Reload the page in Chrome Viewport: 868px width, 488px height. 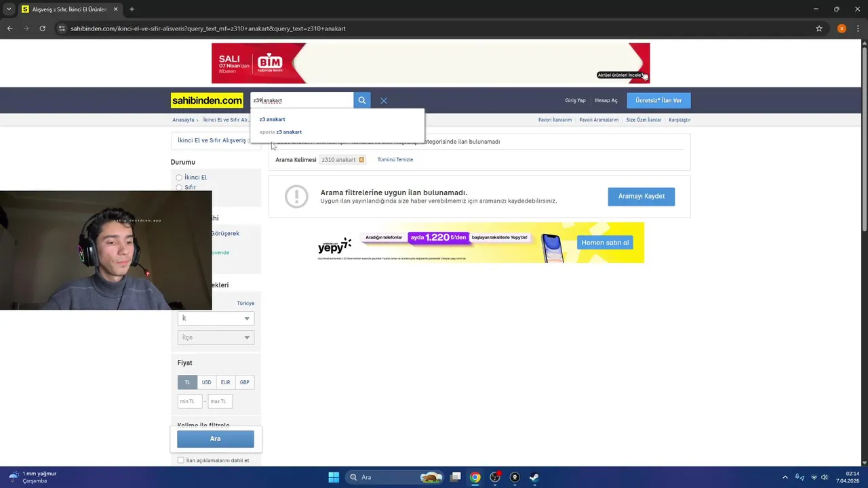coord(42,28)
